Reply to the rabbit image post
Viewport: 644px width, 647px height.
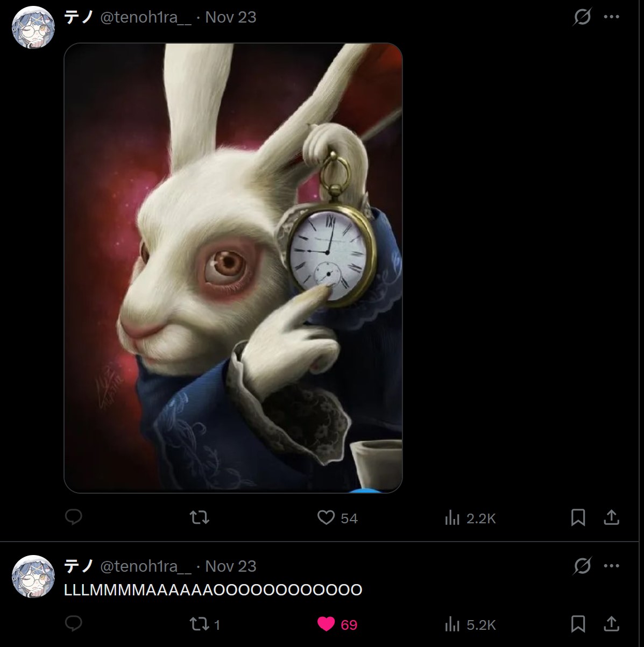73,517
